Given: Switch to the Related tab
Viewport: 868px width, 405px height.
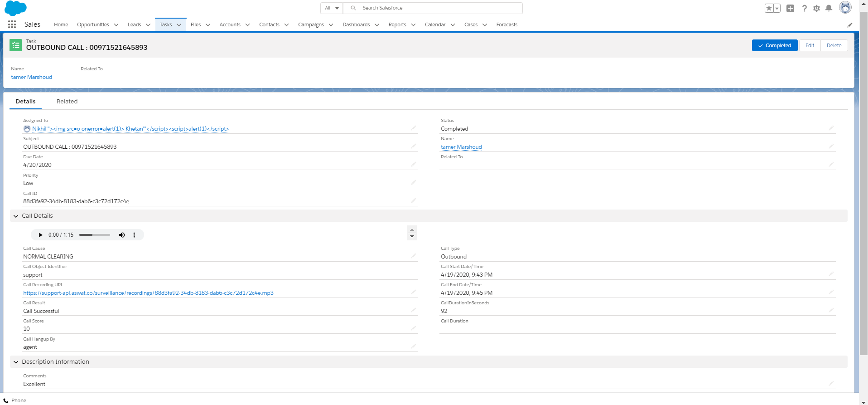Looking at the screenshot, I should click(x=67, y=102).
